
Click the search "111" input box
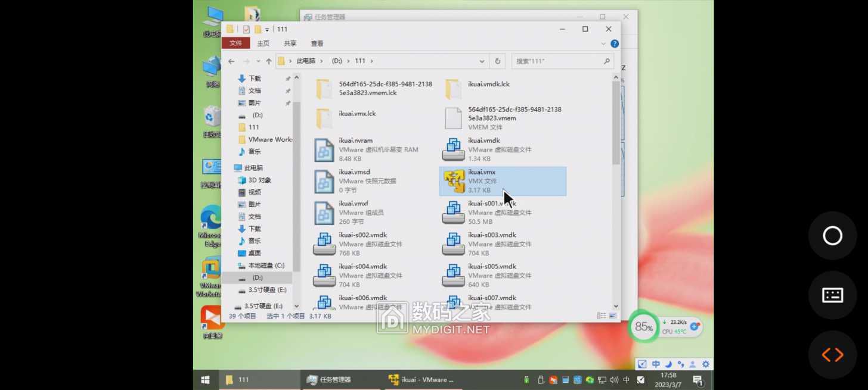562,61
